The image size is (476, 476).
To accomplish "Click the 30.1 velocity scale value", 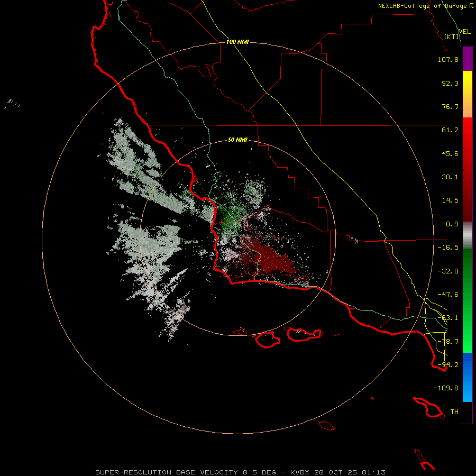I will 450,177.
